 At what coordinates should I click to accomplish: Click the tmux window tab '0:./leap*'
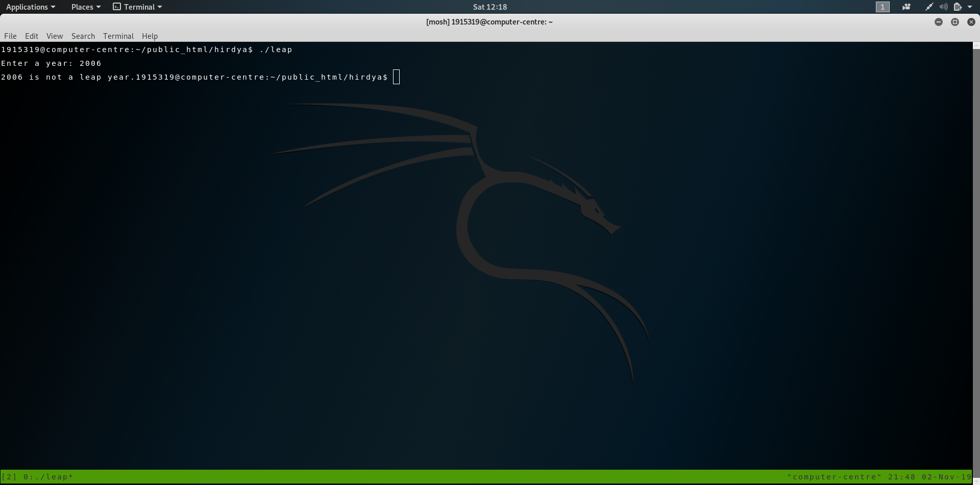(48, 477)
